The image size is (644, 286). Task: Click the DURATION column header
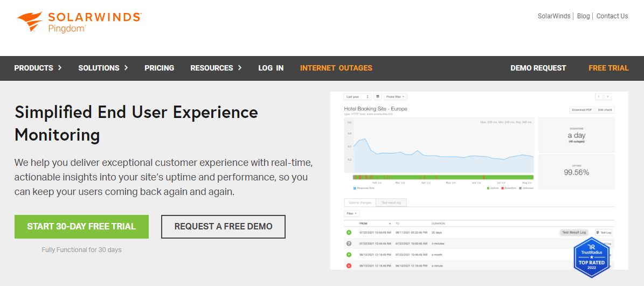tap(438, 224)
